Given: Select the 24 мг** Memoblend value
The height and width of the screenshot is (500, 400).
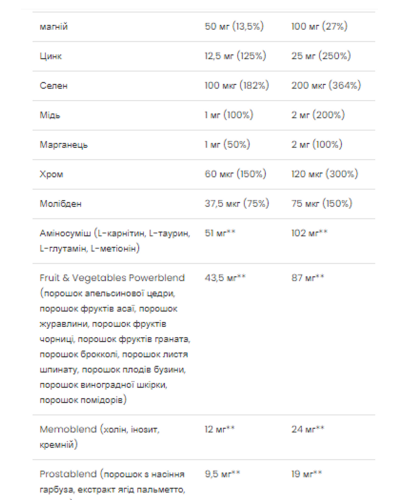Looking at the screenshot, I should tap(308, 429).
